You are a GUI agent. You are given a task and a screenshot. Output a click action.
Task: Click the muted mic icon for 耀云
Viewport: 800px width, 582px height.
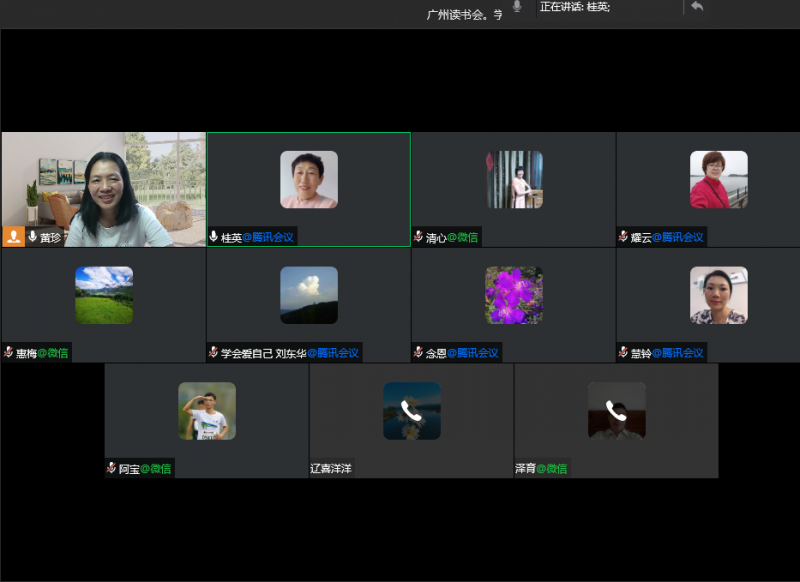(x=623, y=237)
